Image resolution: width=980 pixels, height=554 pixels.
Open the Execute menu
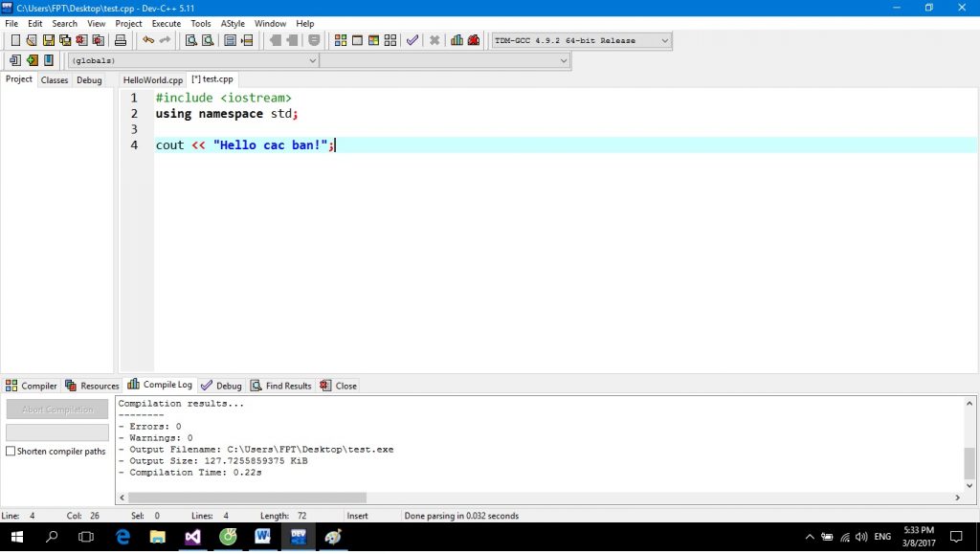point(166,23)
